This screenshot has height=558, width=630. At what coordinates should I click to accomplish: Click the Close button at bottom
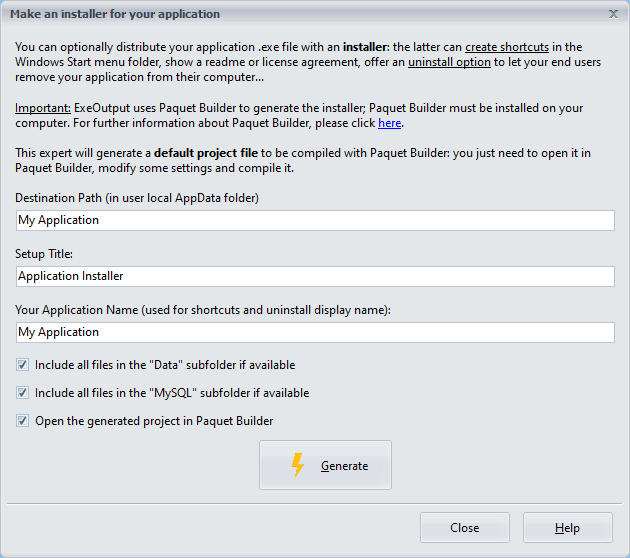point(464,528)
